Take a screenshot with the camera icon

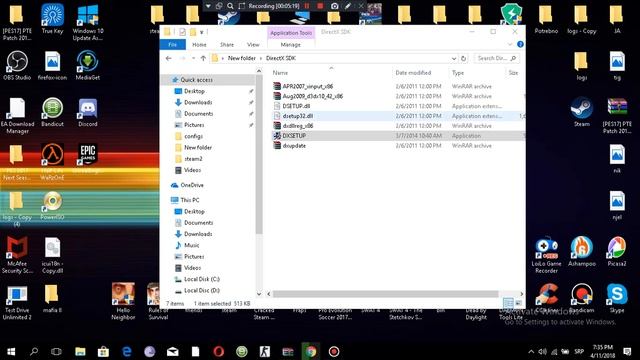[335, 6]
